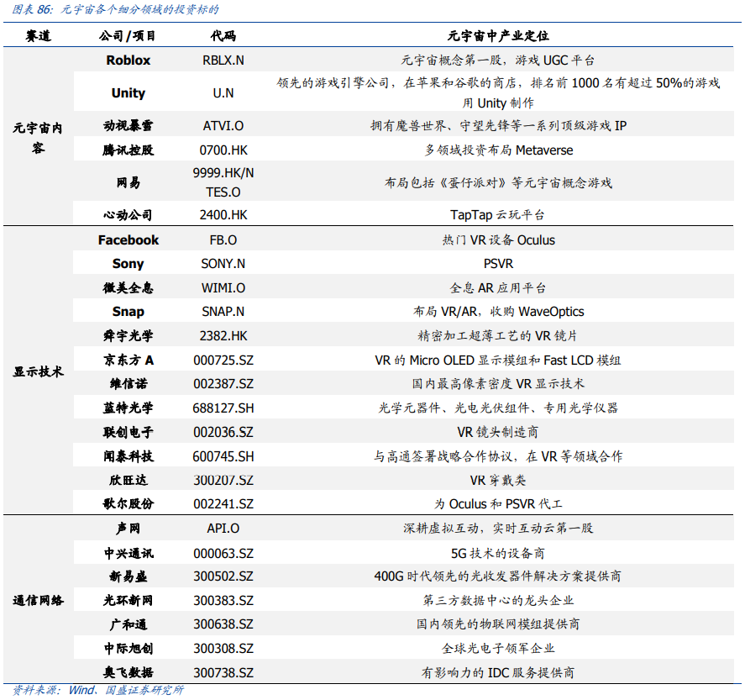Click 微美全息 company cell
Image resolution: width=745 pixels, height=700 pixels.
point(128,287)
